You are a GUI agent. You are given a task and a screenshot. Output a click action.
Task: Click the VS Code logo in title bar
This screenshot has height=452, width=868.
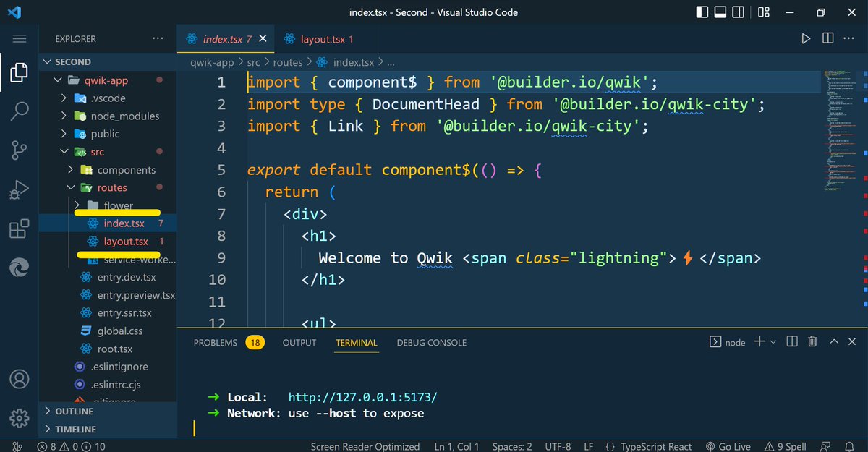tap(15, 12)
